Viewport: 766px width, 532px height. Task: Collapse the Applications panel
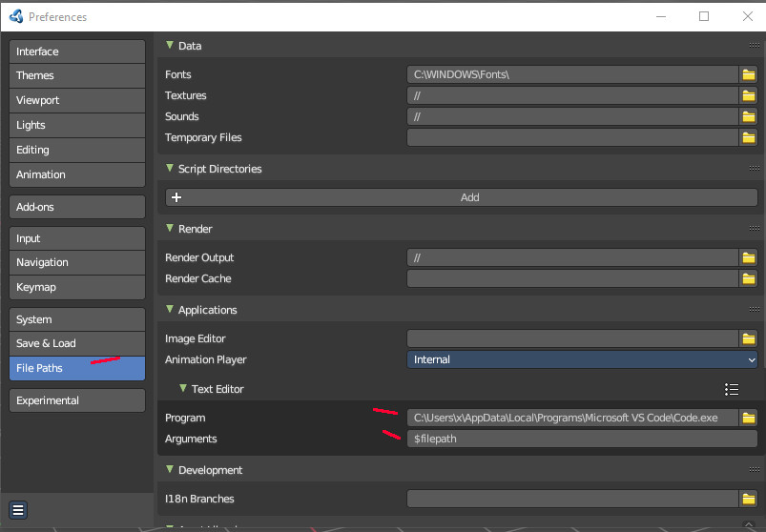tap(170, 309)
